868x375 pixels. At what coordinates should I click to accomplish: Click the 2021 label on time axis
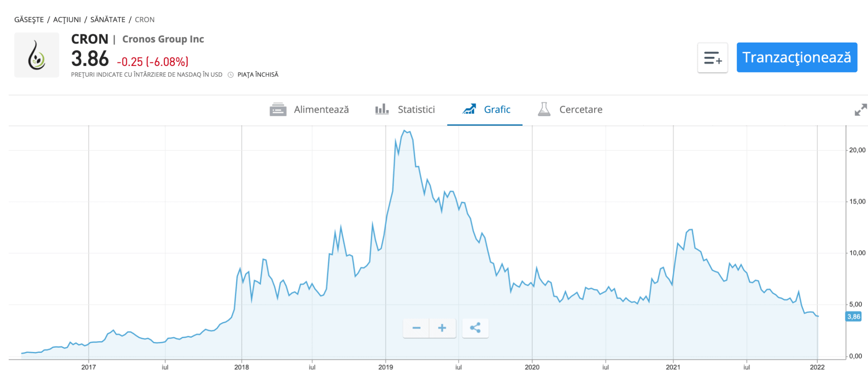(x=673, y=367)
